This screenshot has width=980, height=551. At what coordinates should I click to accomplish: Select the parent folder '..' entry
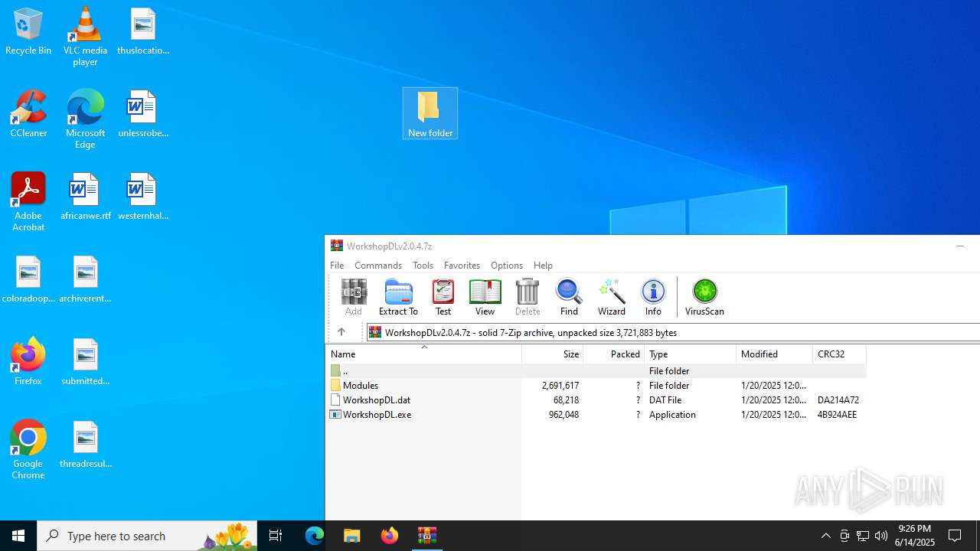(596, 370)
